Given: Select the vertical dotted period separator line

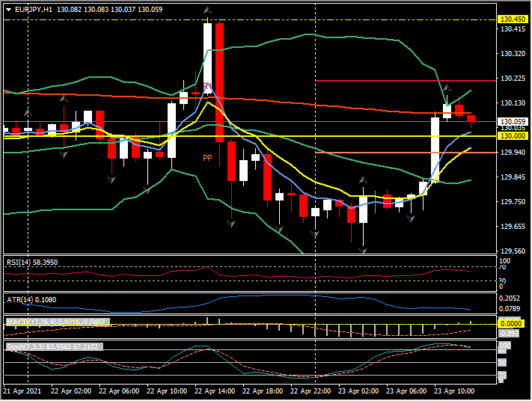Looking at the screenshot, I should pos(315,187).
